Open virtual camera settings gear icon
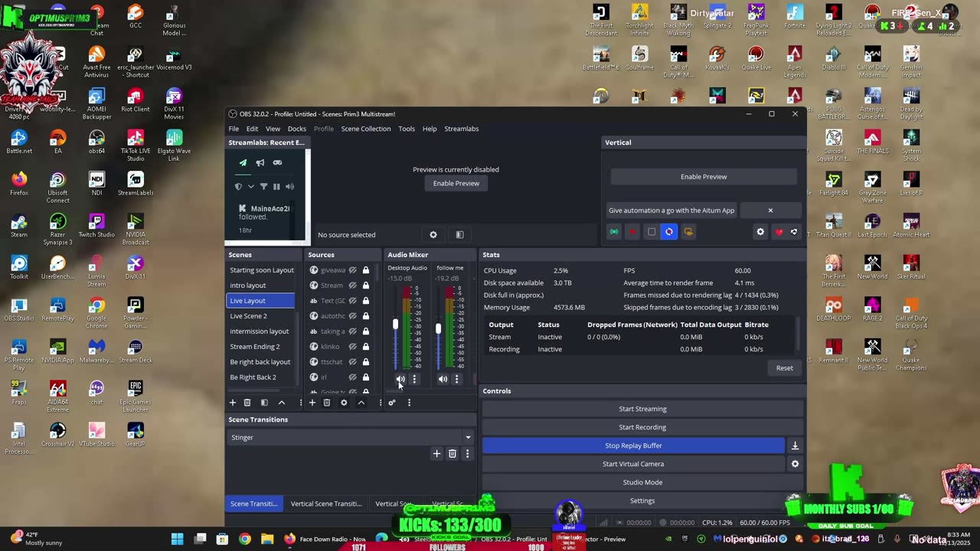 pos(795,464)
